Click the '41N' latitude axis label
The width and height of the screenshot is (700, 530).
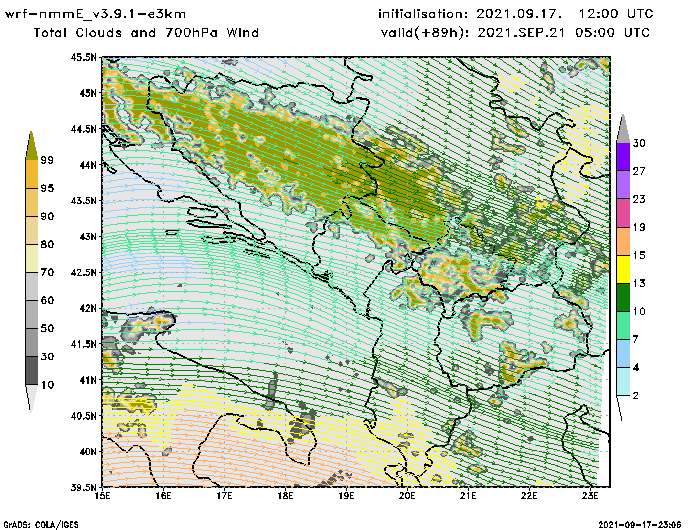coord(88,380)
